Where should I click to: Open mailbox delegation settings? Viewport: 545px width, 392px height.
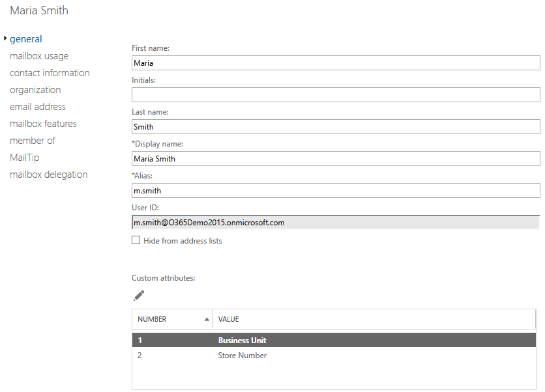[x=48, y=175]
